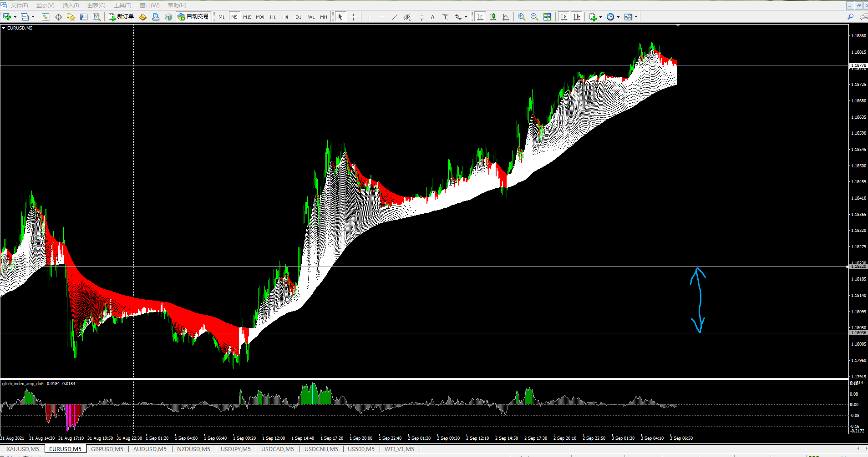Open the templates icon
Viewport: 868px width, 457px height.
[x=629, y=17]
